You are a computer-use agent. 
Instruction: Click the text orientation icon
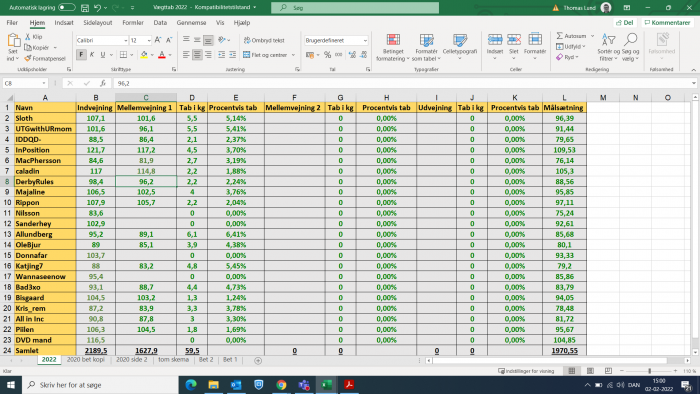[222, 40]
